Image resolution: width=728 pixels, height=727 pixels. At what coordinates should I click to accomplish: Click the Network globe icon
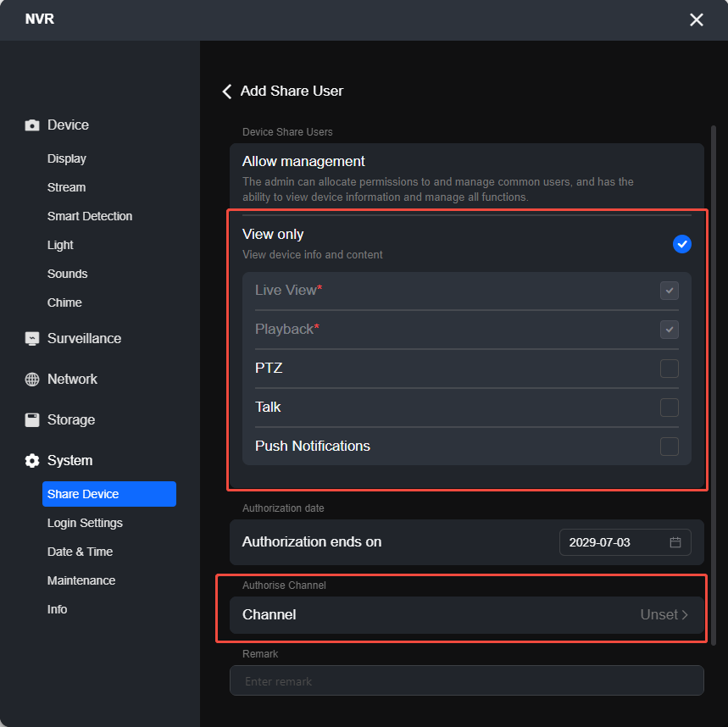(32, 380)
